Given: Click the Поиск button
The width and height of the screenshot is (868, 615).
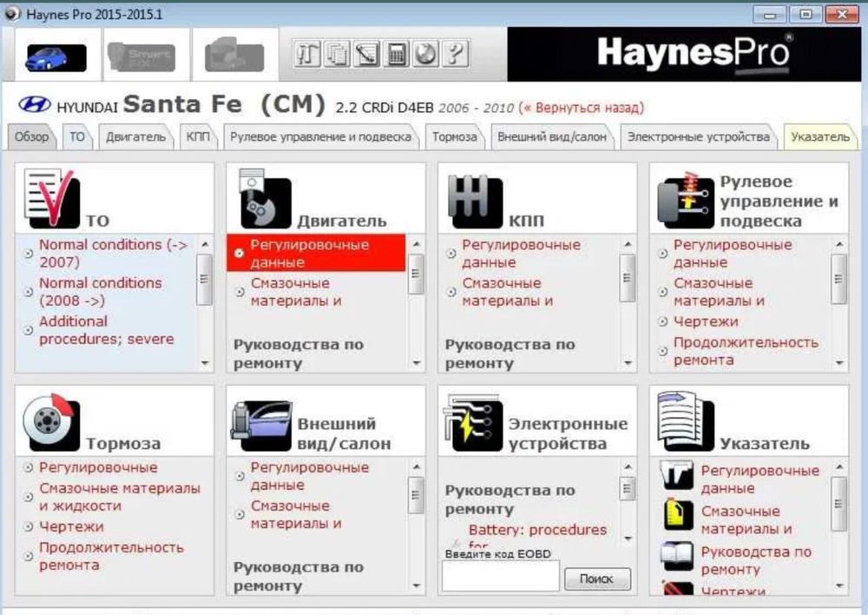Looking at the screenshot, I should 597,579.
